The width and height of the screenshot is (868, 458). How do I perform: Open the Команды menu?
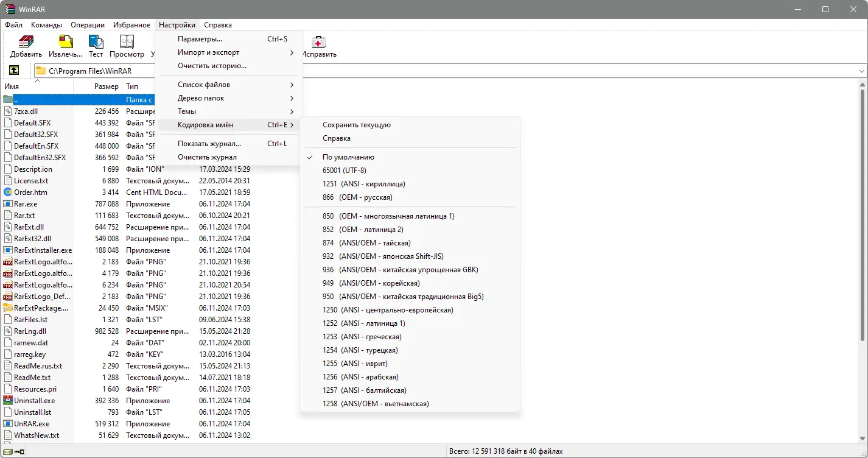point(47,25)
